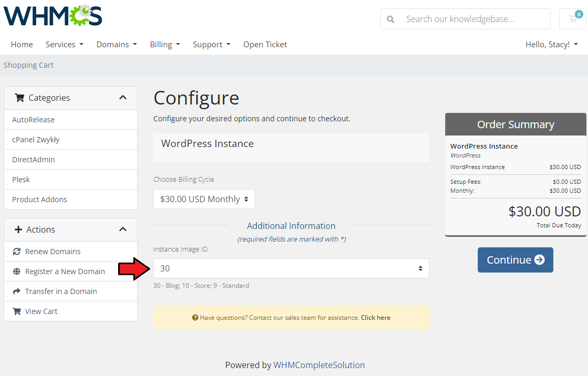Open the Instance Image ID dropdown

(x=291, y=268)
